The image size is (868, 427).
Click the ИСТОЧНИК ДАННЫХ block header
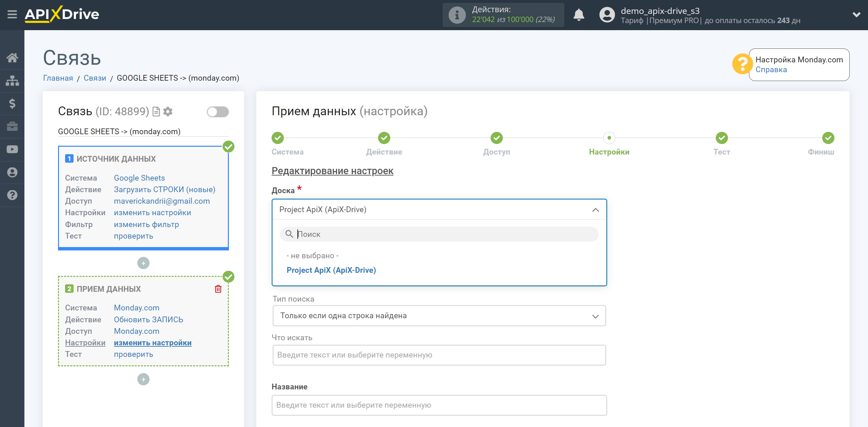click(x=116, y=159)
